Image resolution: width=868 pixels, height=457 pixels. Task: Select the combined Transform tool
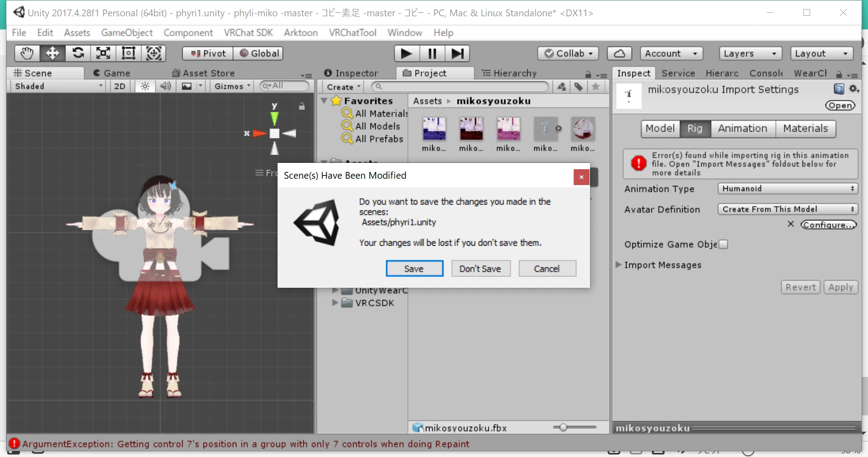[154, 53]
